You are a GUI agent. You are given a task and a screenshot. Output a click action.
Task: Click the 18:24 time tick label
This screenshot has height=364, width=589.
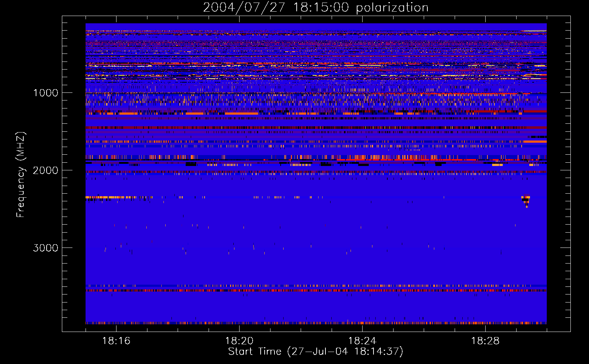pos(362,341)
